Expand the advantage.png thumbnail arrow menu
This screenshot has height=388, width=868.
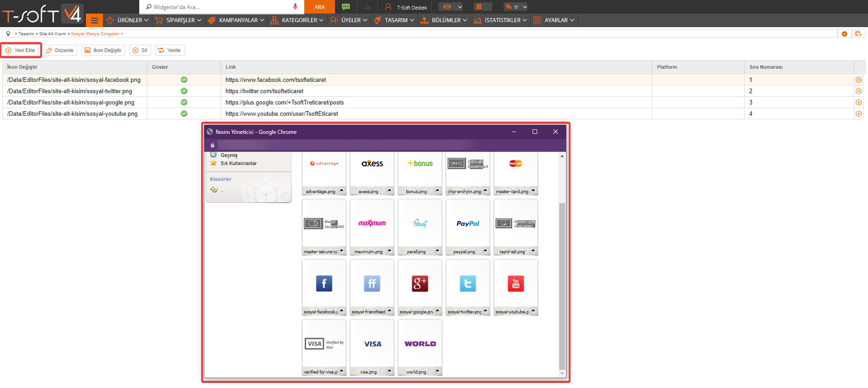point(342,190)
